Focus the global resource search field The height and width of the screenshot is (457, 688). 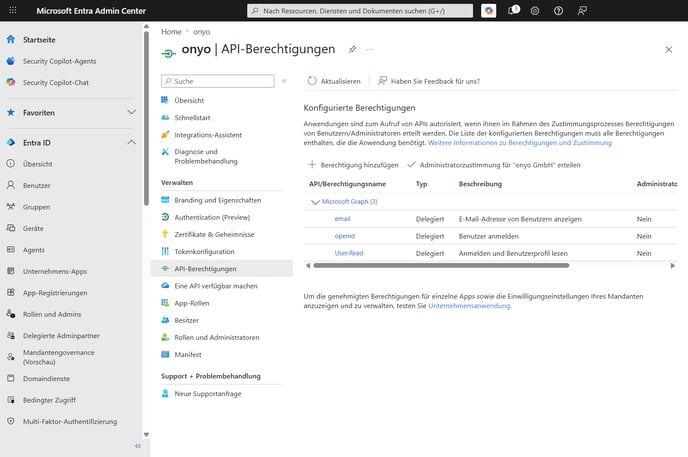click(360, 11)
